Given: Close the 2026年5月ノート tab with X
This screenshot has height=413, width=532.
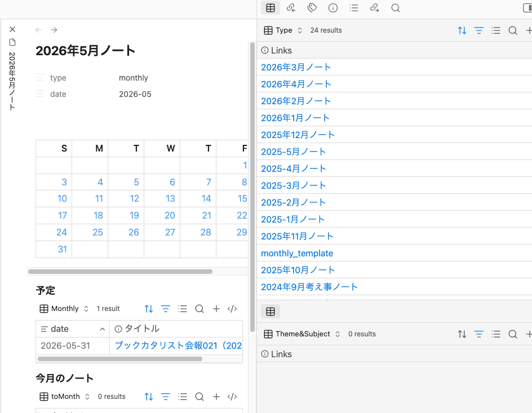Looking at the screenshot, I should 12,29.
